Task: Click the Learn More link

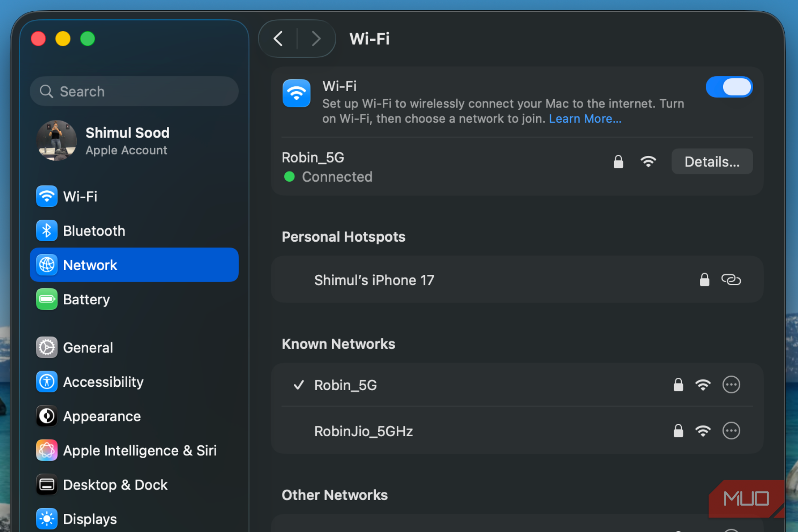Action: click(585, 119)
